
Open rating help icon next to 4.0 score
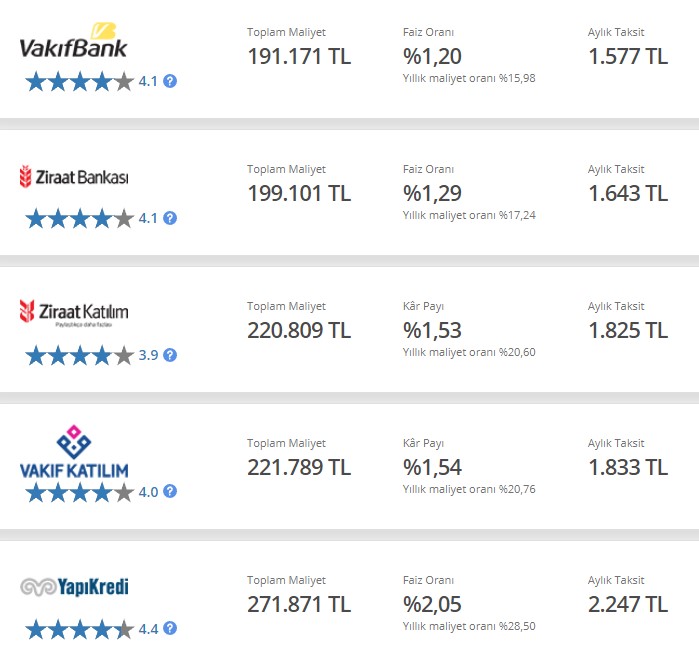click(170, 491)
